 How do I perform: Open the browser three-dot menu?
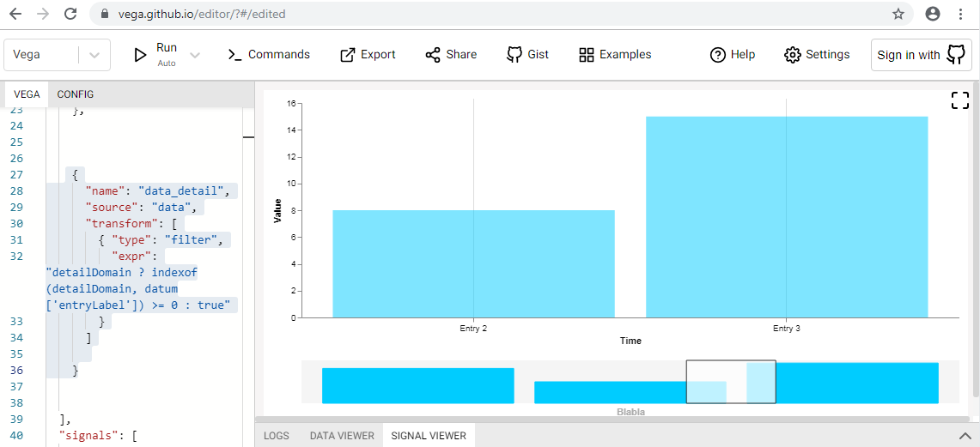coord(961,14)
